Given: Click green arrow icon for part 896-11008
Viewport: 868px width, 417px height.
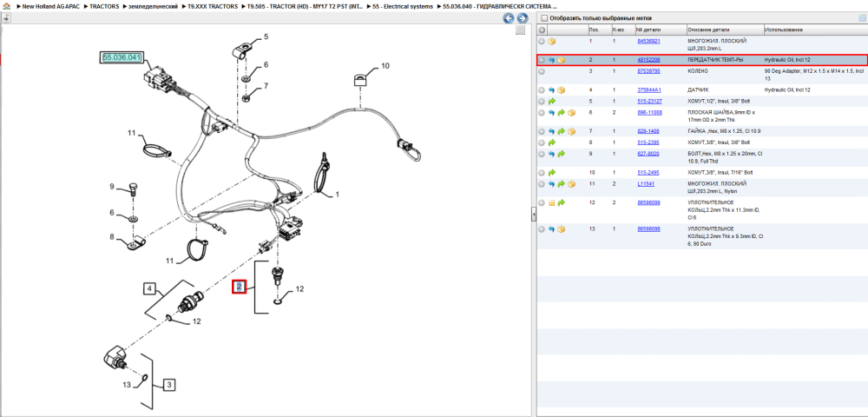Looking at the screenshot, I should click(x=562, y=113).
